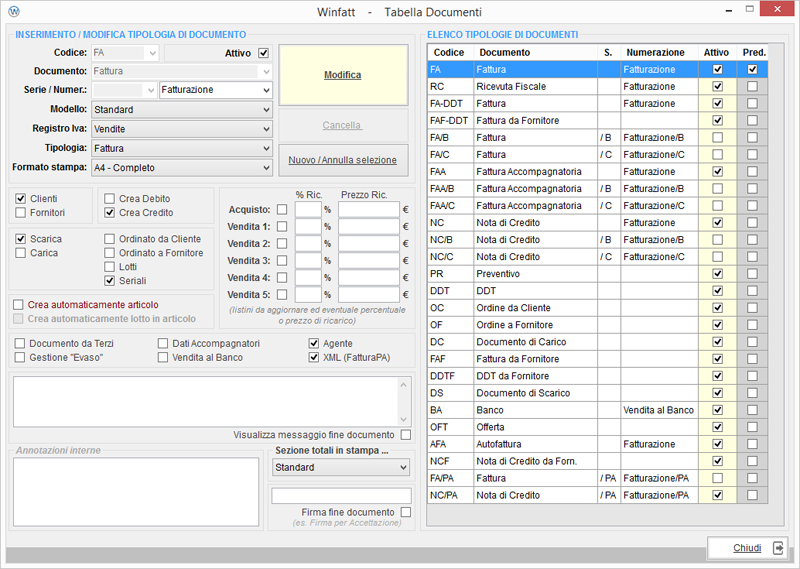This screenshot has width=800, height=569.
Task: Uncheck the Seriali checkbox
Action: (109, 280)
